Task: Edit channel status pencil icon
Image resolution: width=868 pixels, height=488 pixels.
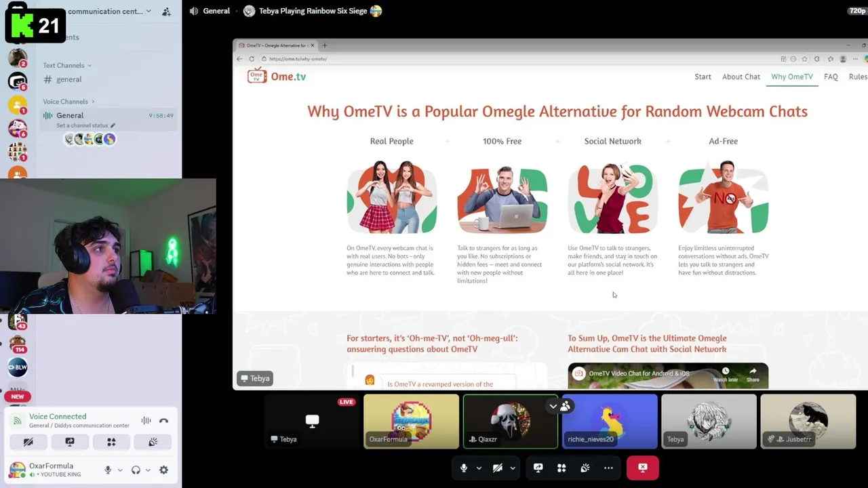Action: tap(113, 125)
